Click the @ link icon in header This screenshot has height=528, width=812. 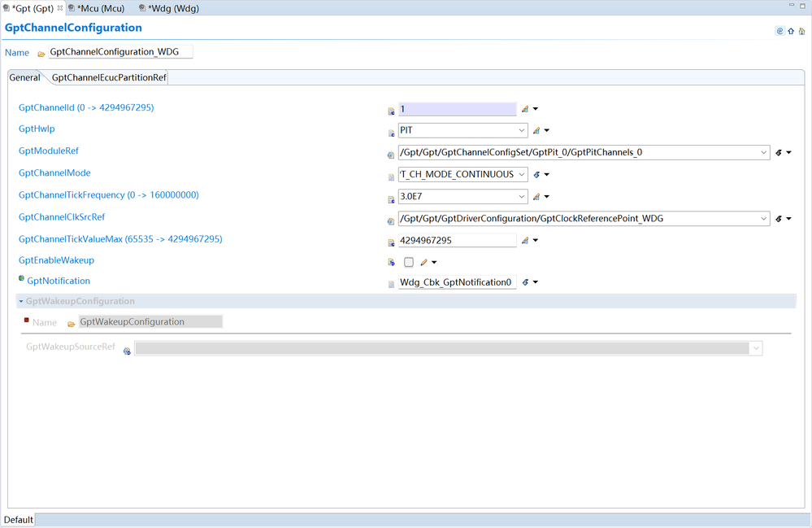point(779,31)
